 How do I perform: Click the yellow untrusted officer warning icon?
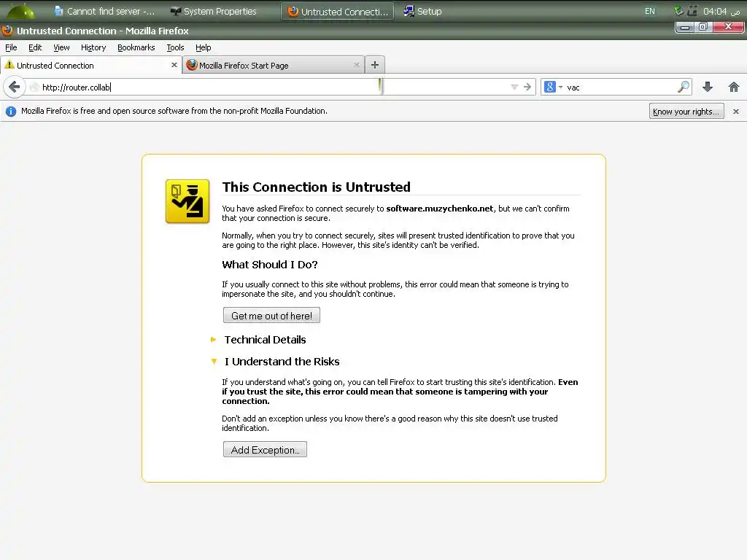tap(187, 201)
